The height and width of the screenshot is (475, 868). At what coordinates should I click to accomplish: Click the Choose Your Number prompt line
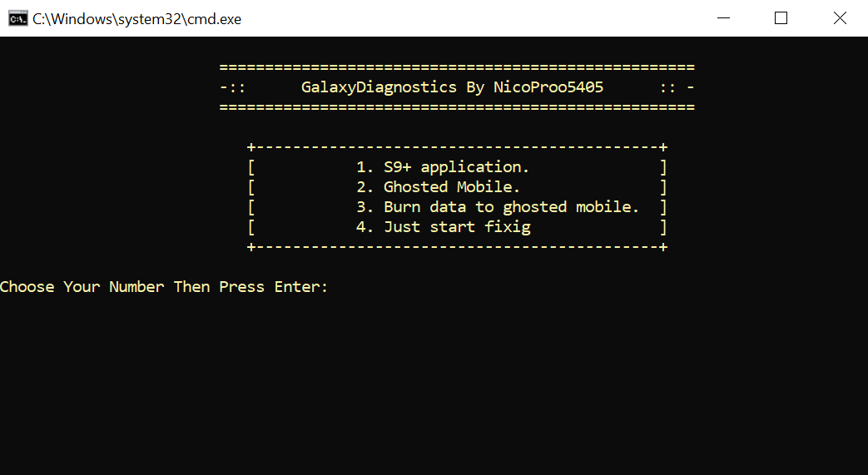(164, 287)
